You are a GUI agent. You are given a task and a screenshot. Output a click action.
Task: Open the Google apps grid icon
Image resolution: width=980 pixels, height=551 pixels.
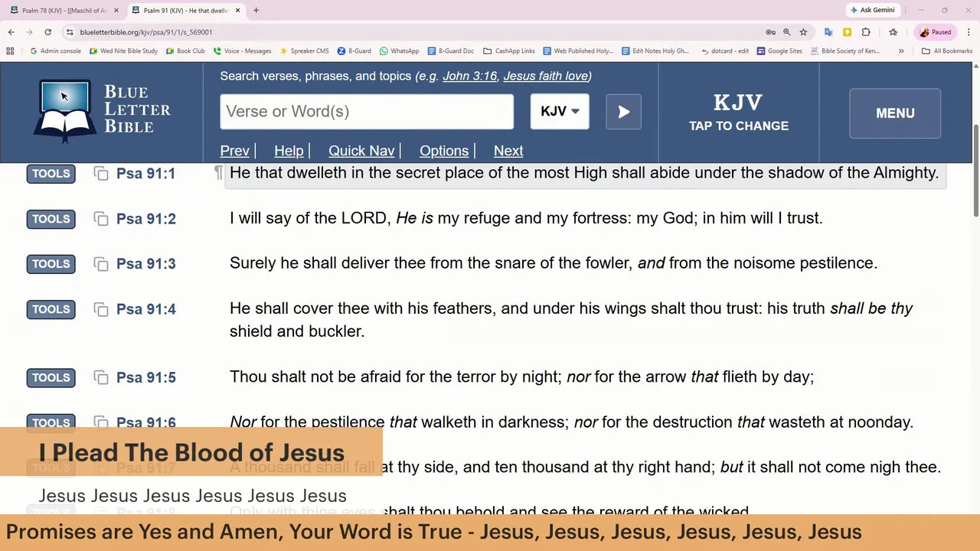point(10,51)
